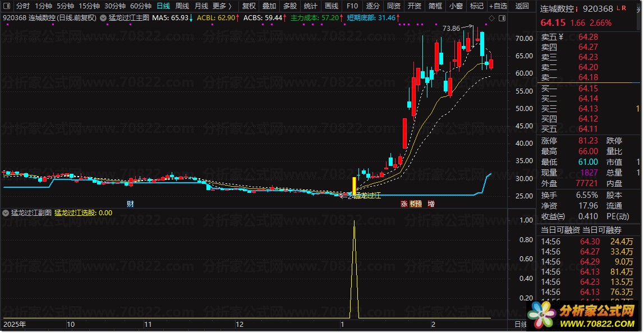644x333 pixels.
Task: Click the red info 'i' next to 连城数控
Action: point(577,9)
